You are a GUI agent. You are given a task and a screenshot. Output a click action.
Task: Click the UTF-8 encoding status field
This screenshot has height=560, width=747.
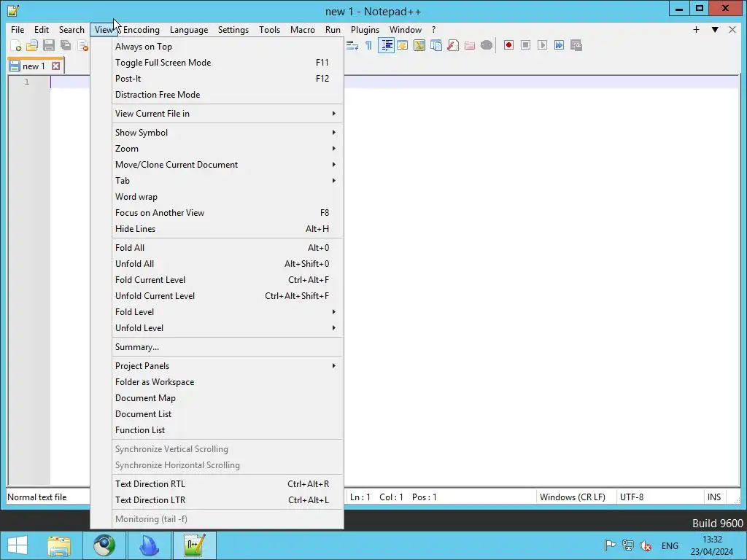(x=659, y=497)
